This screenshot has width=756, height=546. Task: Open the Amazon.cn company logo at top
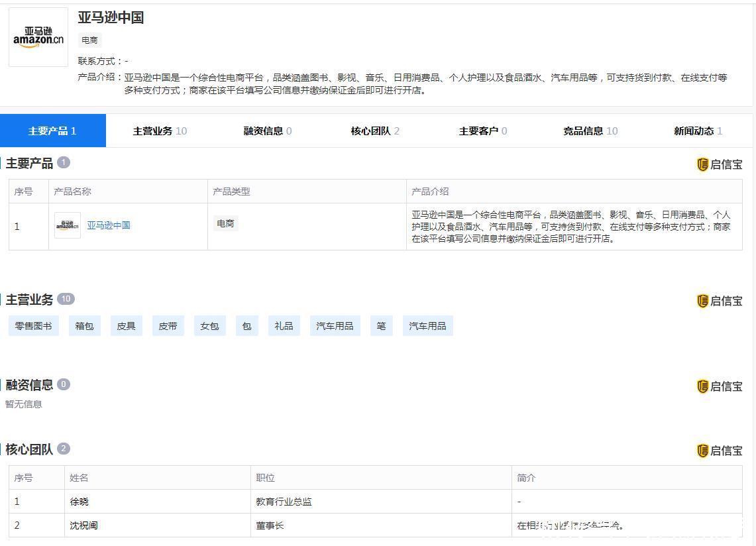pyautogui.click(x=38, y=37)
